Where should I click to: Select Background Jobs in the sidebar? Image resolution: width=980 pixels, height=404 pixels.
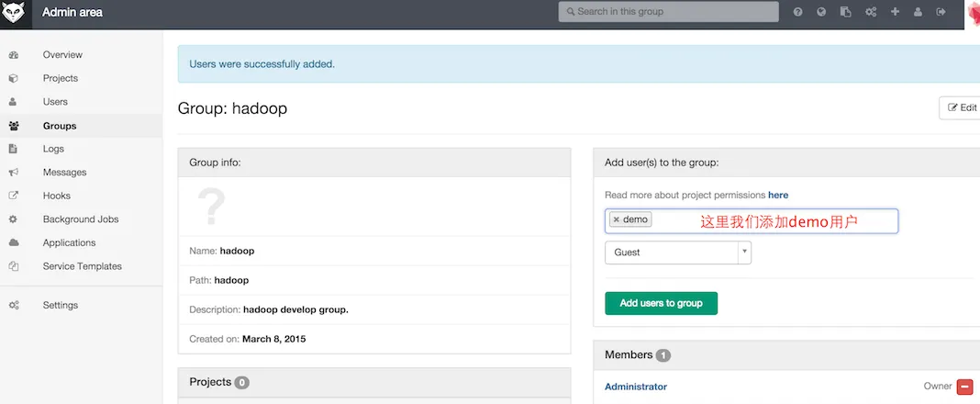tap(80, 219)
